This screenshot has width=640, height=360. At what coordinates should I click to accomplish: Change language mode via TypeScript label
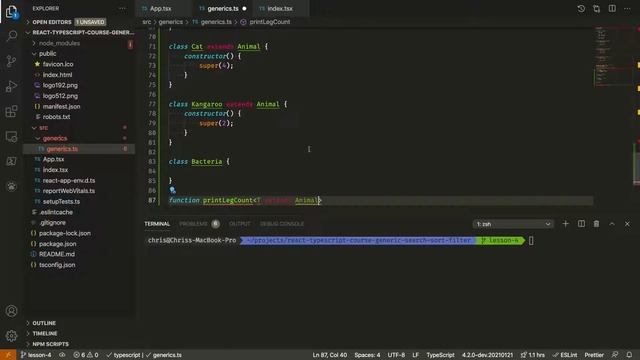[x=440, y=355]
